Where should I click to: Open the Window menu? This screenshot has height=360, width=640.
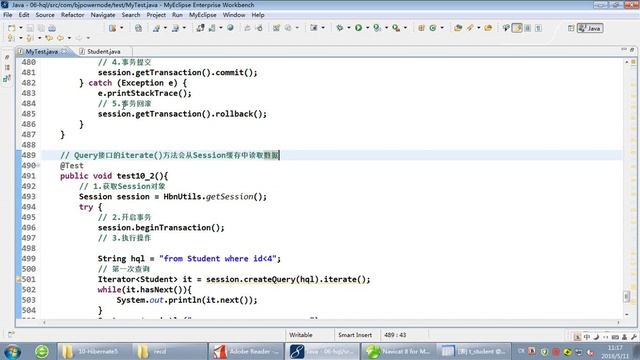click(234, 15)
